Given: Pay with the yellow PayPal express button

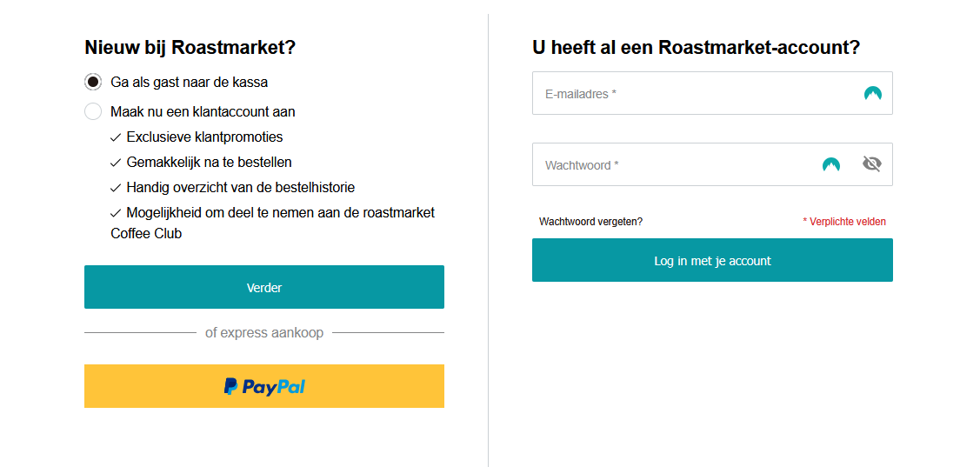Looking at the screenshot, I should [264, 386].
